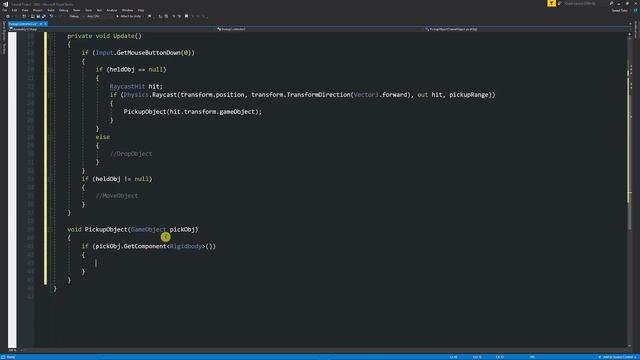Select the PickupController.cs document tab
This screenshot has height=360, width=640.
click(x=23, y=24)
